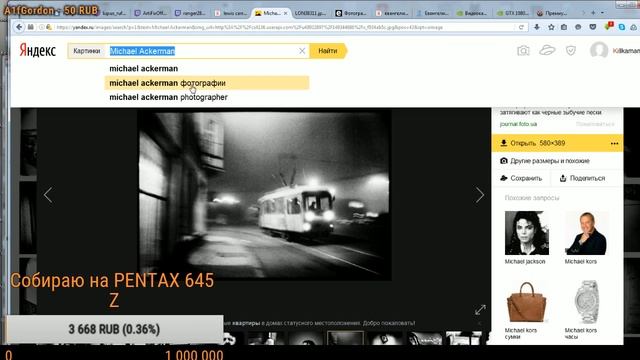This screenshot has height=360, width=640.
Task: Reload the page with the refresh icon
Action: [x=521, y=27]
